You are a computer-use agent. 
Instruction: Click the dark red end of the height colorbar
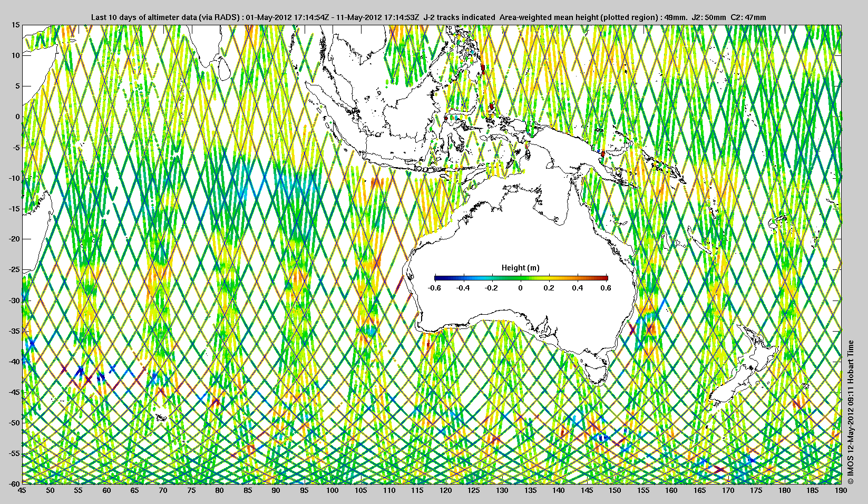[x=605, y=278]
